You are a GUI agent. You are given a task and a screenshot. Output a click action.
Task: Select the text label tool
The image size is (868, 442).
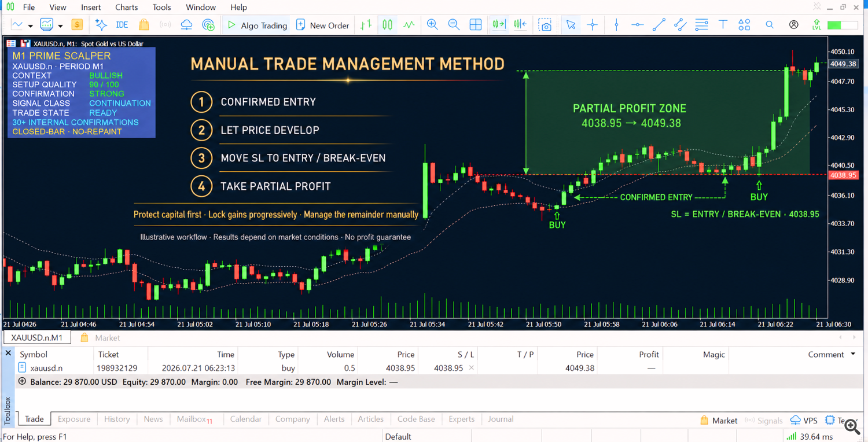click(x=723, y=25)
